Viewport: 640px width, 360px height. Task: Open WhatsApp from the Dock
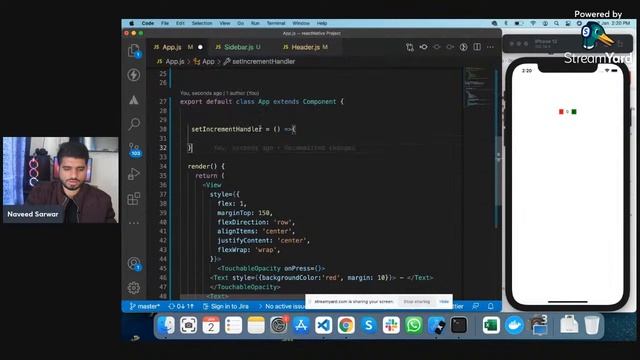[413, 325]
